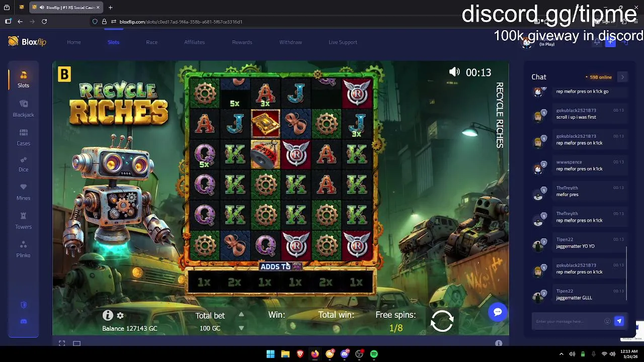This screenshot has width=644, height=362.
Task: Click the B provider logo in game
Action: [64, 74]
